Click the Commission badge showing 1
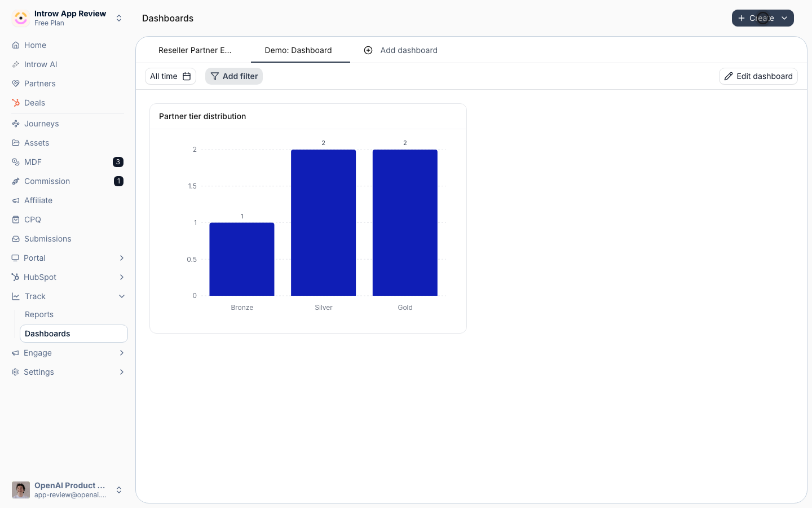Image resolution: width=812 pixels, height=508 pixels. coord(118,181)
